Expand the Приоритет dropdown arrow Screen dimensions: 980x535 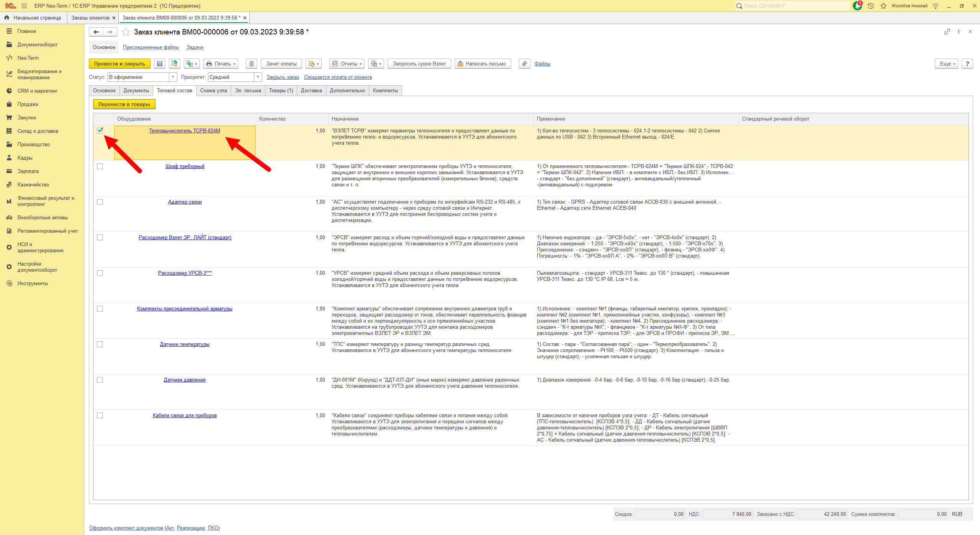point(258,77)
